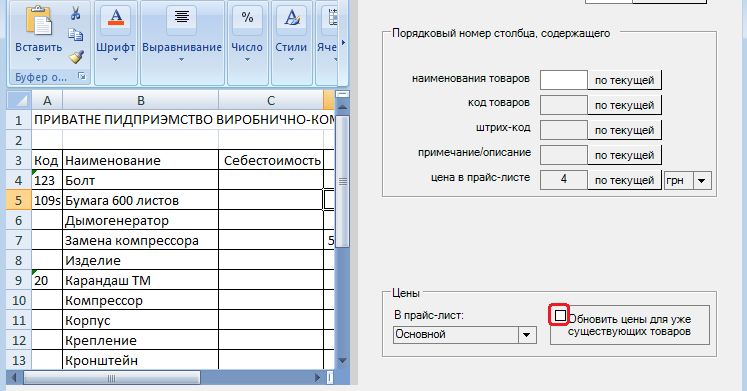Screen dimensions: 747x391
Task: Enable Обновить цены для уже существующих товаров
Action: pyautogui.click(x=560, y=316)
